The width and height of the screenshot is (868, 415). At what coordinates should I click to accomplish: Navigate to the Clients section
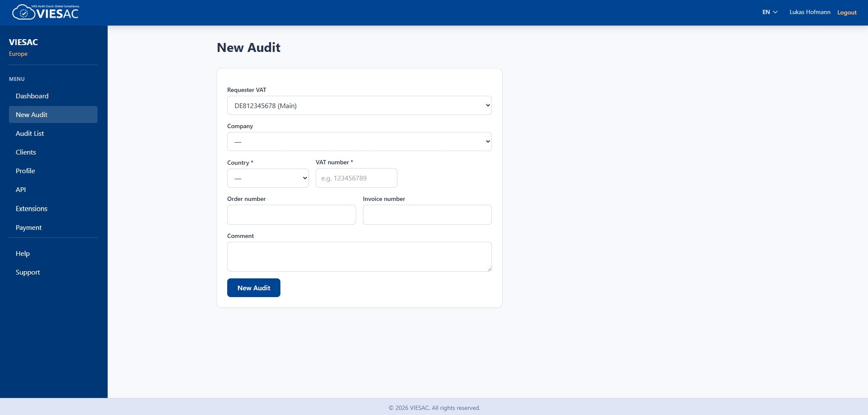tap(26, 152)
